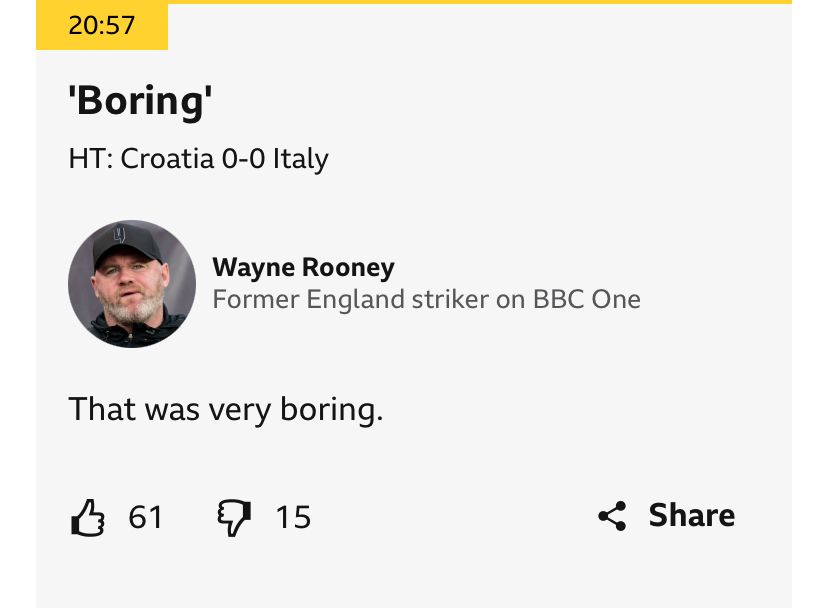This screenshot has height=612, width=828.
Task: Click the like count 61
Action: pyautogui.click(x=145, y=517)
